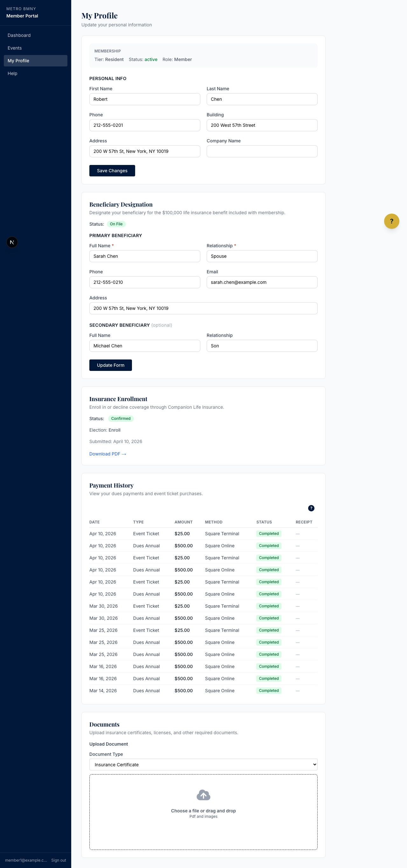Image resolution: width=407 pixels, height=868 pixels.
Task: Sign out of the member portal
Action: [58, 860]
